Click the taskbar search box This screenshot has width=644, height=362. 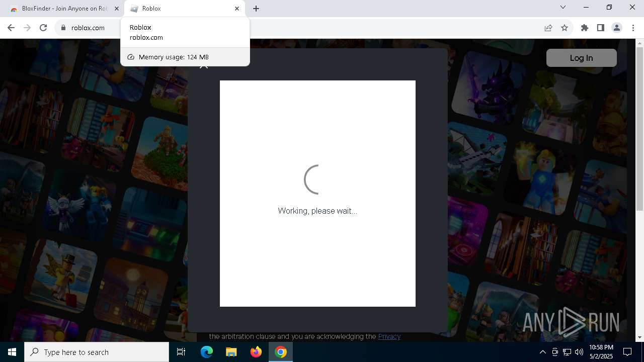point(97,352)
